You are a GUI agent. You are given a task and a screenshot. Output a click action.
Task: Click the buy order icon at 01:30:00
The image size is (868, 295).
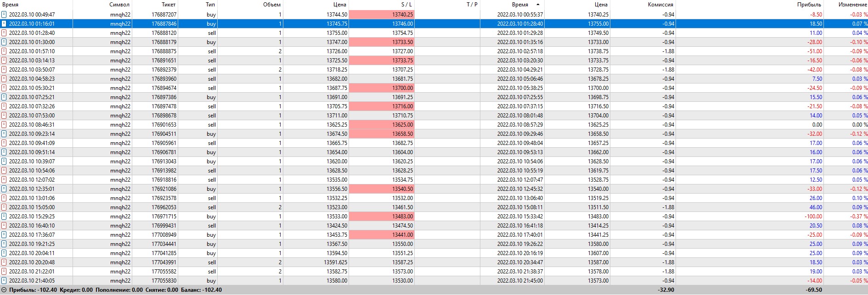point(4,42)
